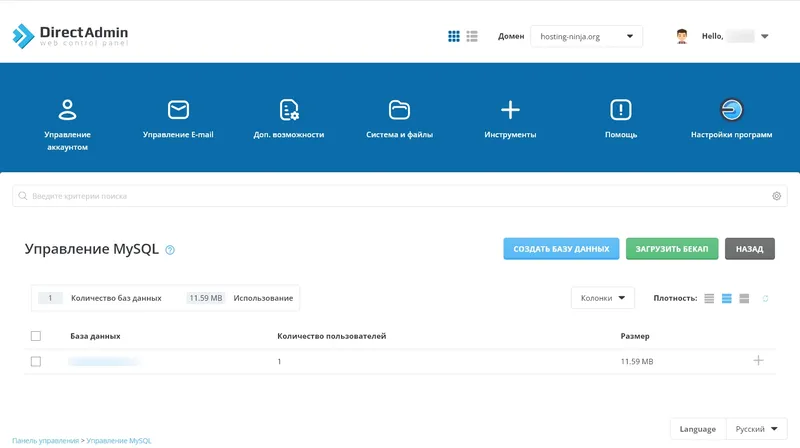Click the Language label
Screen dimensions: 800x448
pos(697,429)
